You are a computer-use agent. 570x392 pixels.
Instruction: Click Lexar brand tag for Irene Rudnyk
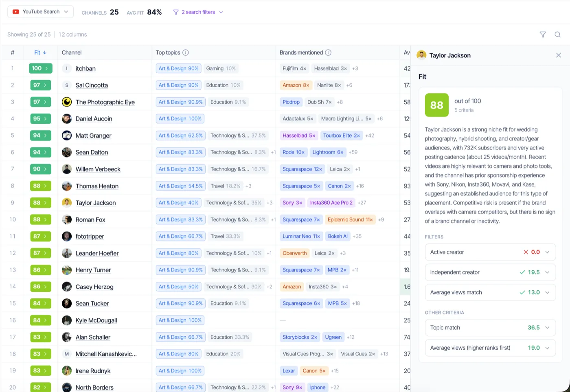click(x=289, y=371)
